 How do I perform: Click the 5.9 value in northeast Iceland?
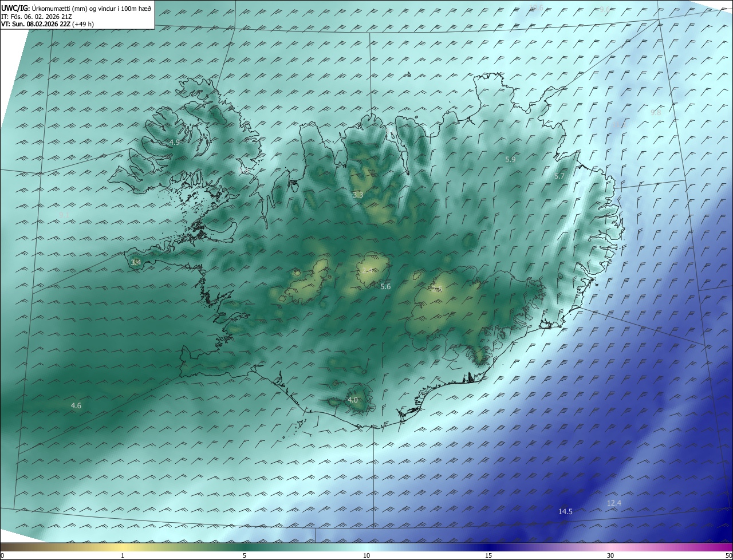[x=510, y=159]
